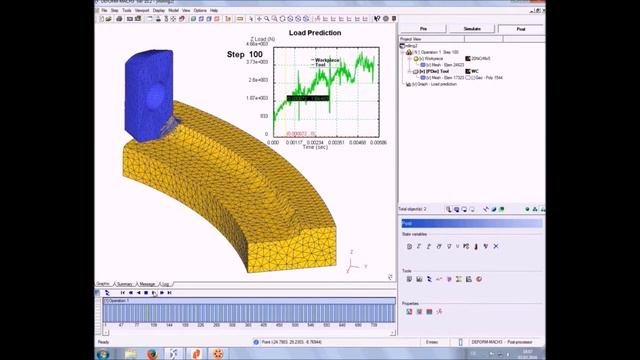The height and width of the screenshot is (360, 640).
Task: Select the Post tab
Action: (x=521, y=29)
